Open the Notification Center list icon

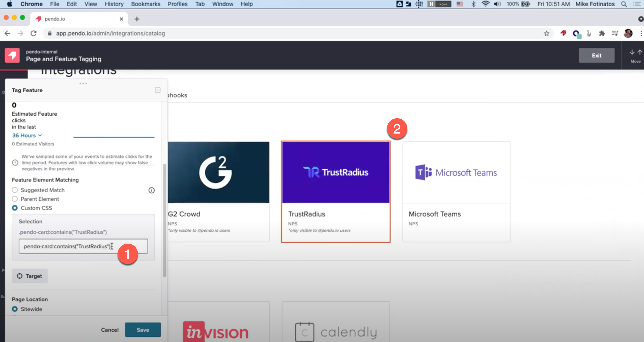637,4
